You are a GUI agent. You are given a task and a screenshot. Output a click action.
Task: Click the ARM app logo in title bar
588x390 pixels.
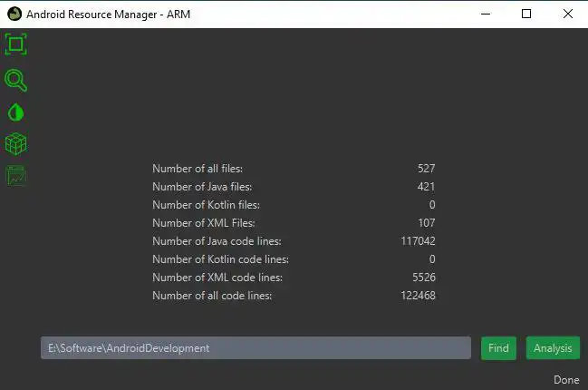click(14, 14)
